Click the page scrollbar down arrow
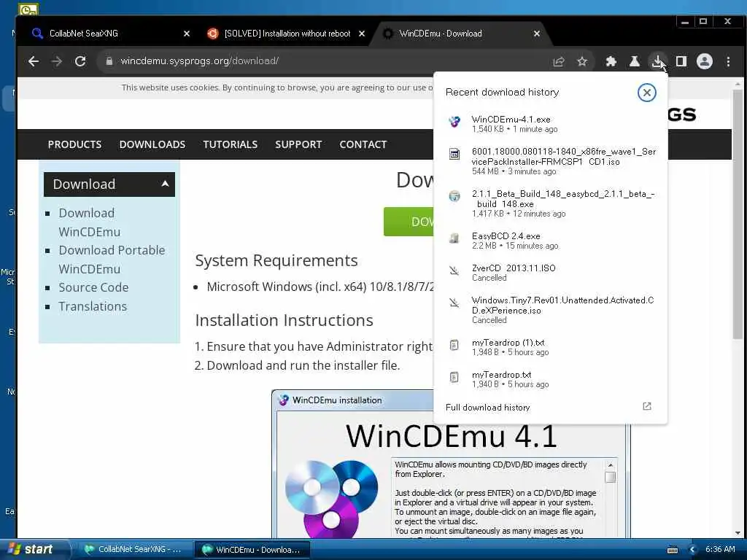747x560 pixels. 738,533
